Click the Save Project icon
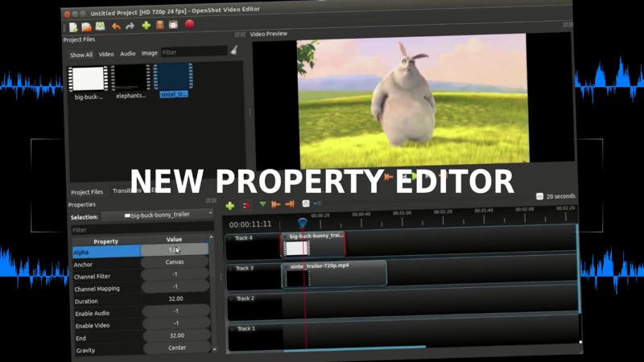Viewport: 644px width, 362px height. click(x=100, y=27)
